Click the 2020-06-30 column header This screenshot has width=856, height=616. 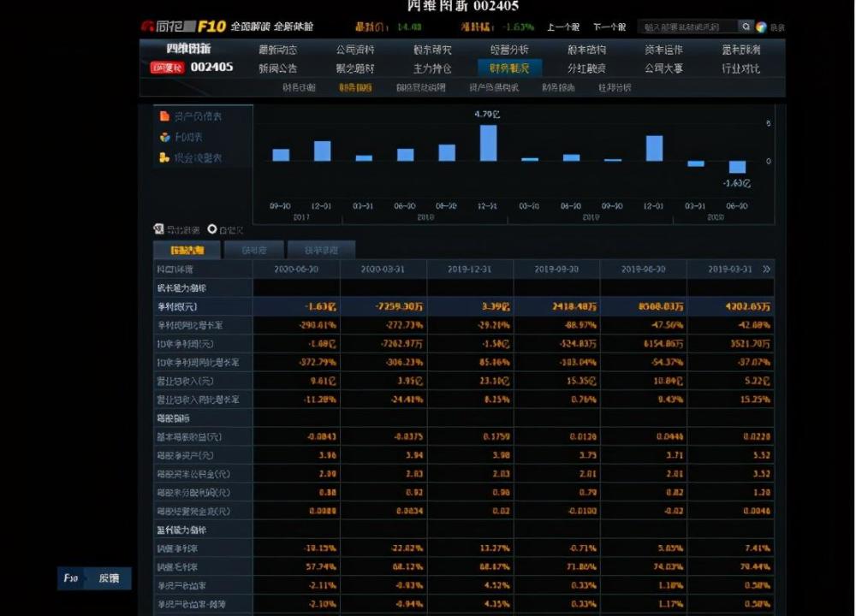pos(296,269)
